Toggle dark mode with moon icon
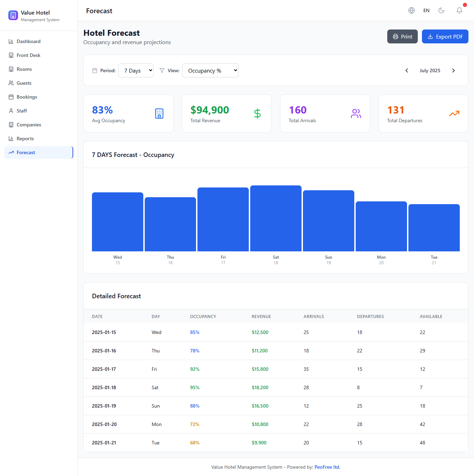Viewport: 474px width, 476px height. pos(441,10)
